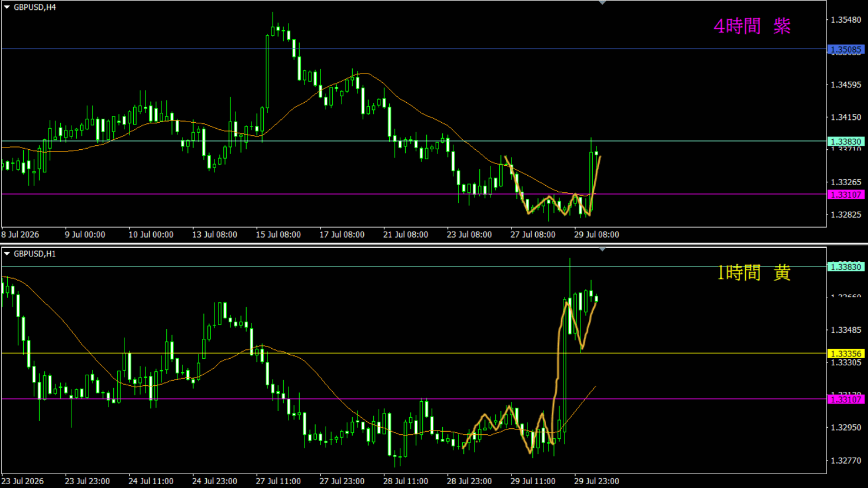Click the 1.33485 price scale value
The height and width of the screenshot is (488, 868).
846,330
